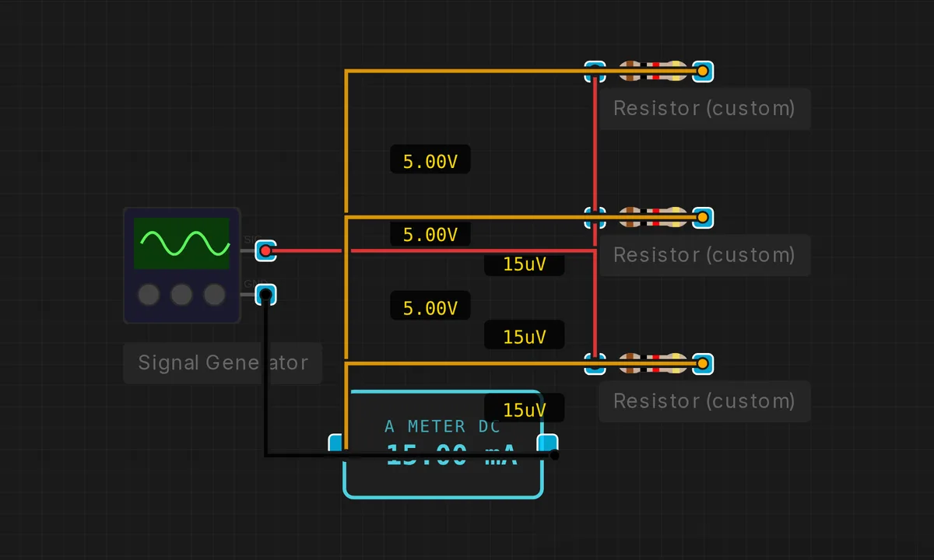The height and width of the screenshot is (560, 934).
Task: Click the middle knob on Signal Generator
Action: (x=181, y=295)
